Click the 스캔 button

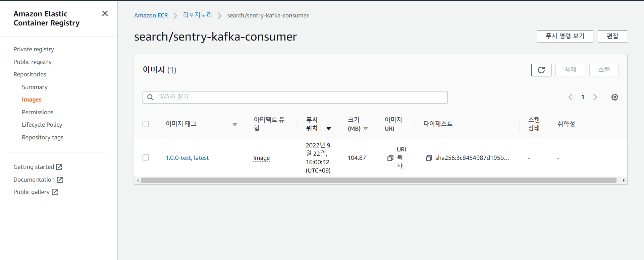604,70
